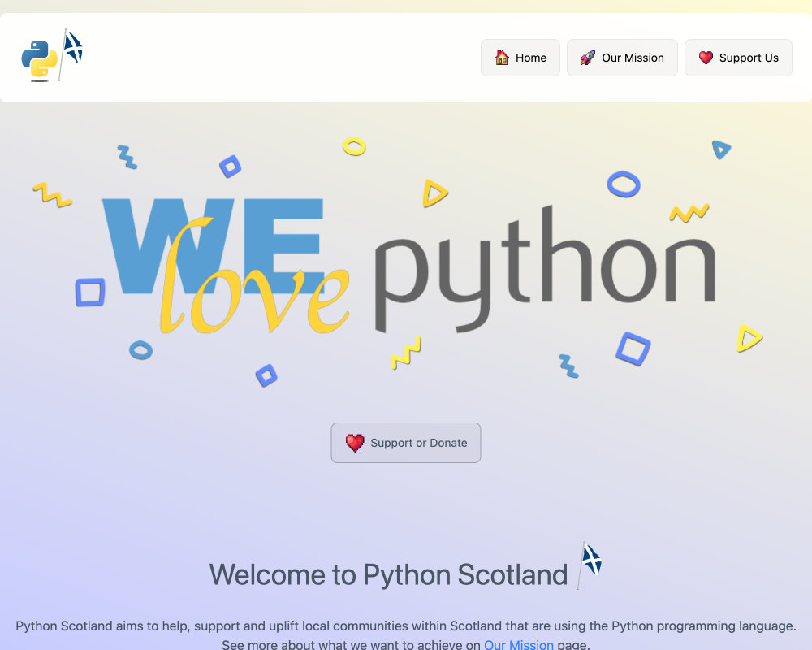
Task: Open the Our Mission link in the paragraph
Action: point(518,644)
